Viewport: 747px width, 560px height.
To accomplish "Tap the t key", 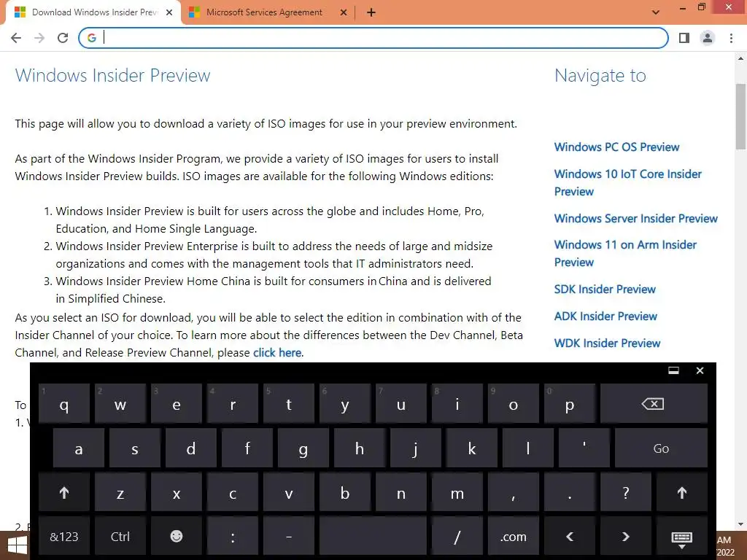I will click(289, 404).
